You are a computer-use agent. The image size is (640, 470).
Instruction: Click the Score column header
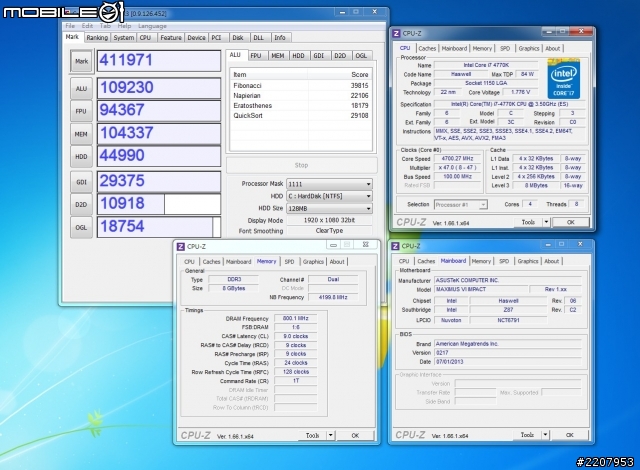(340, 75)
